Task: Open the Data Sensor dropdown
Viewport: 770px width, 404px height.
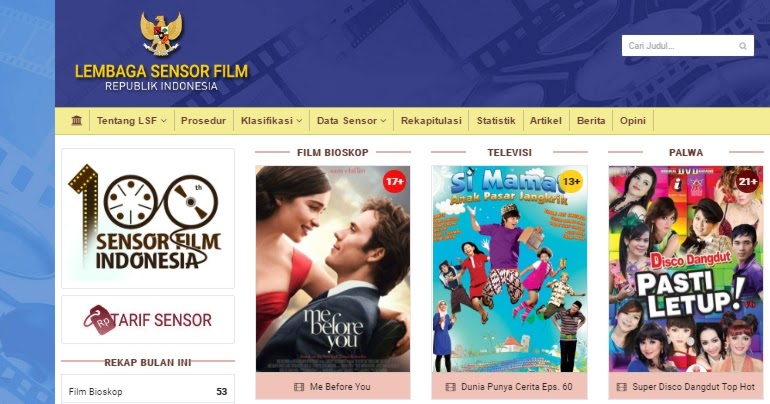Action: [351, 121]
